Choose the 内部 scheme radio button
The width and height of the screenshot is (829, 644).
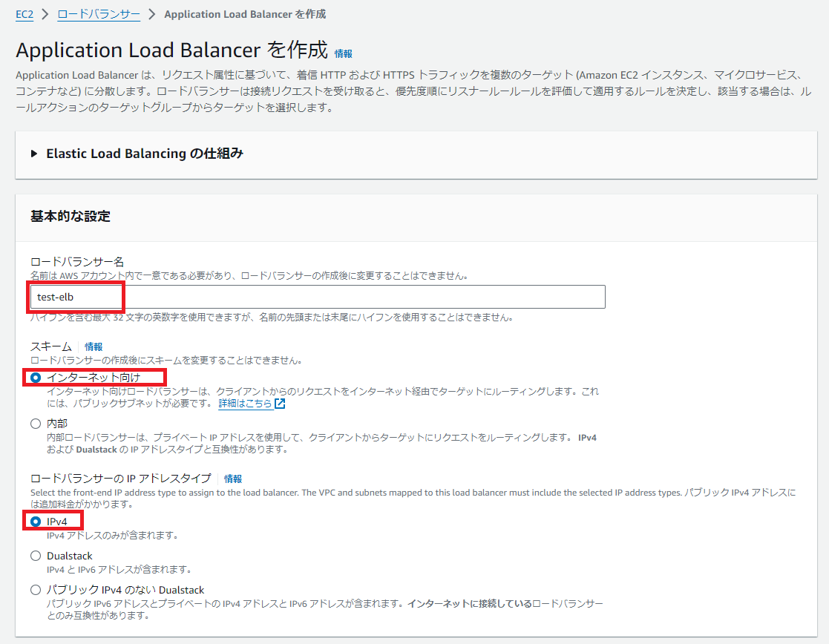coord(36,424)
